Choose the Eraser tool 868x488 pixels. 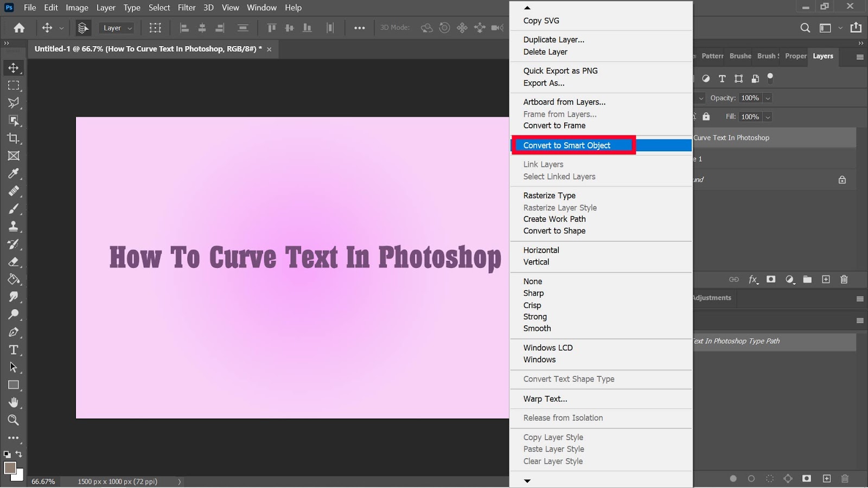14,262
